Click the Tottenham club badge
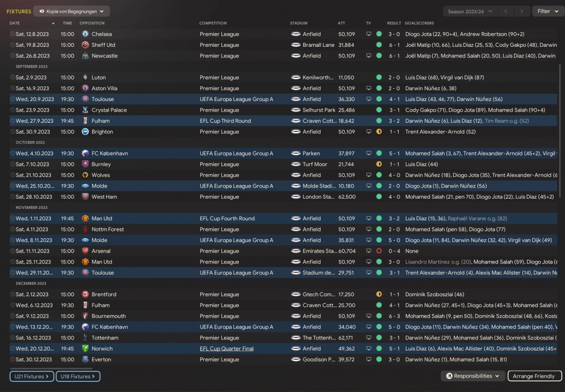The width and height of the screenshot is (565, 392). (85, 338)
